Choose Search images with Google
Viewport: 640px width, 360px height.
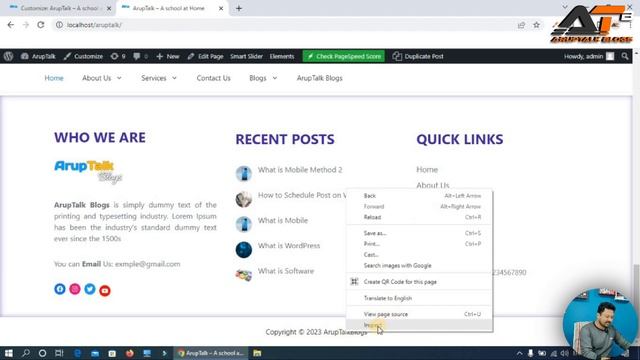point(420,266)
